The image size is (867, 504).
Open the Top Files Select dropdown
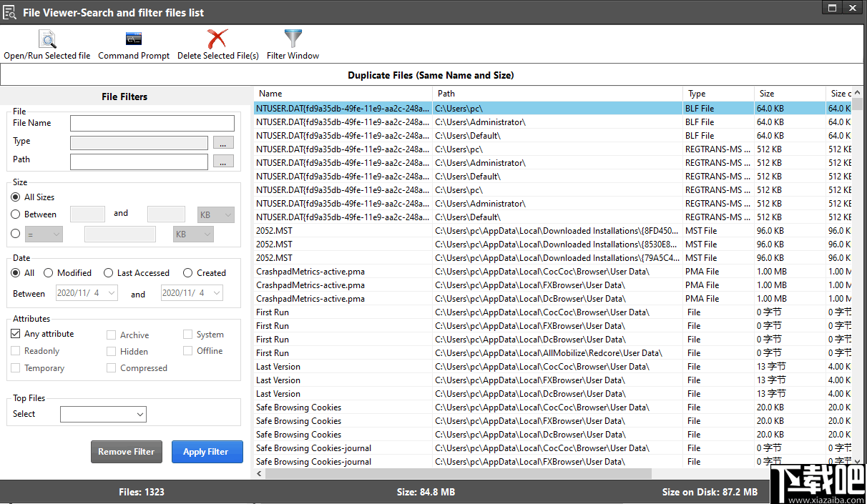tap(103, 414)
